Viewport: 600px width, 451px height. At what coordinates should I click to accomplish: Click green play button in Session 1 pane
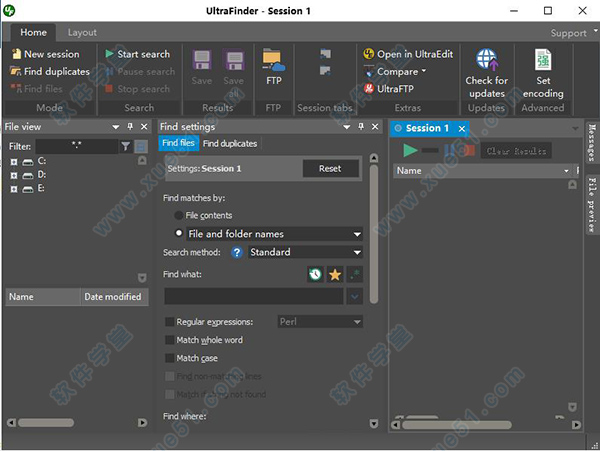[x=410, y=150]
